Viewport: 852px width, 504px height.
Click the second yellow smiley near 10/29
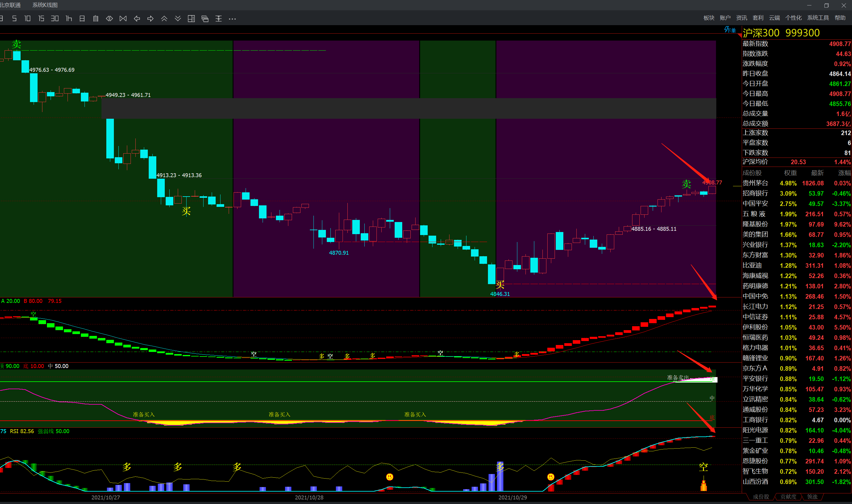551,477
